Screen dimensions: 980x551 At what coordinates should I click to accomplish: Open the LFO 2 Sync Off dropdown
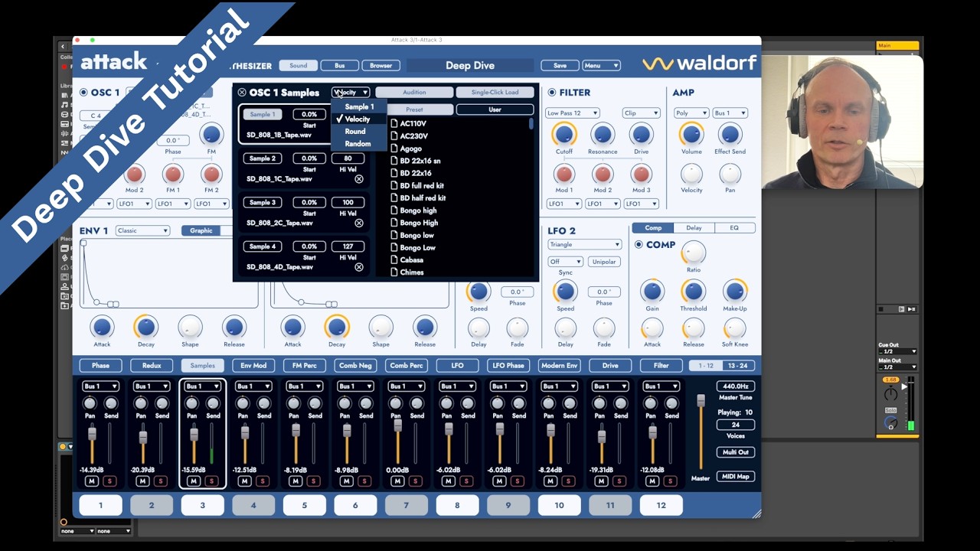pos(565,262)
